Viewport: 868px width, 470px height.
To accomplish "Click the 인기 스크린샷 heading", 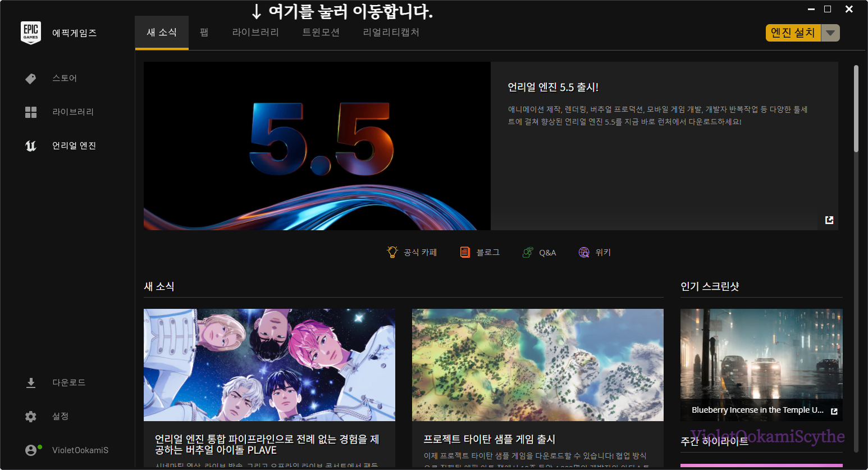I will click(710, 286).
